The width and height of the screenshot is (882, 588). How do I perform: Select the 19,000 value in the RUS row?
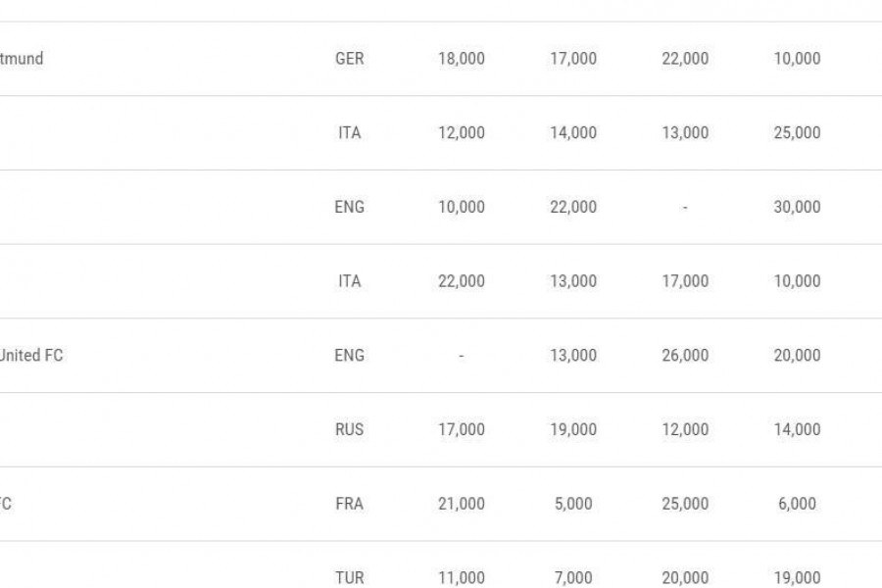click(573, 429)
